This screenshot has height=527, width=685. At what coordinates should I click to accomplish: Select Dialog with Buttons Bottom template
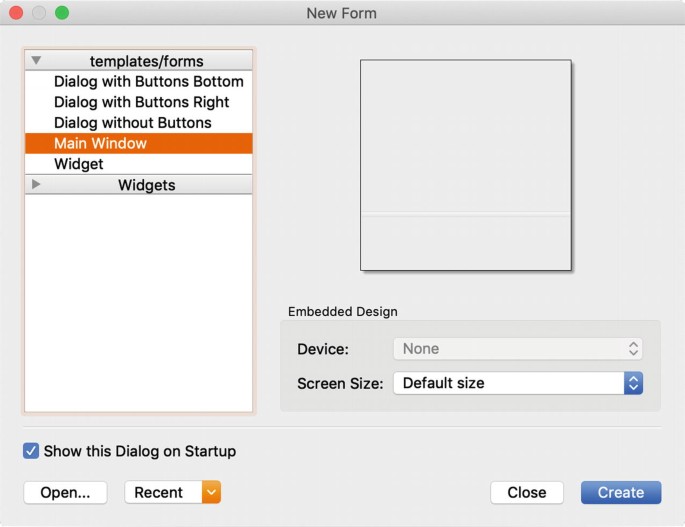pyautogui.click(x=148, y=81)
